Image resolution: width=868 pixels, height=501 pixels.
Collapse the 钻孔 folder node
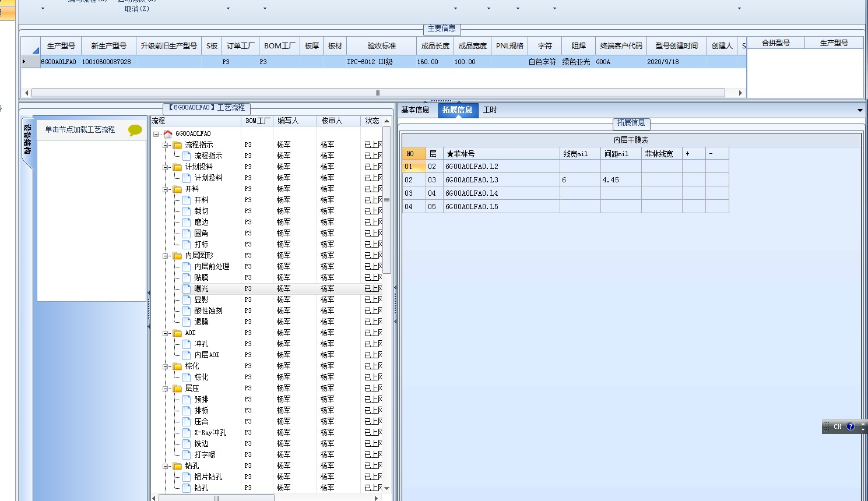166,466
